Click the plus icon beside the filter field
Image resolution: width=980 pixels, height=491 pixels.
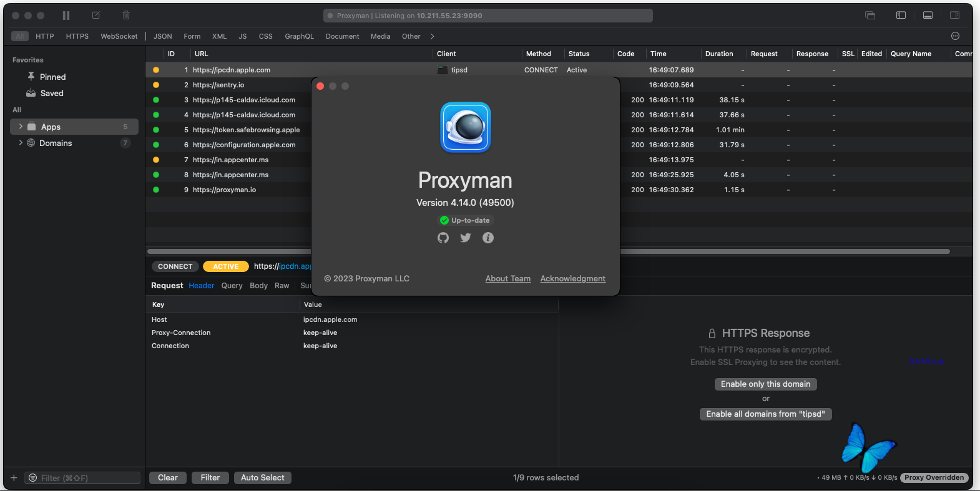tap(14, 478)
